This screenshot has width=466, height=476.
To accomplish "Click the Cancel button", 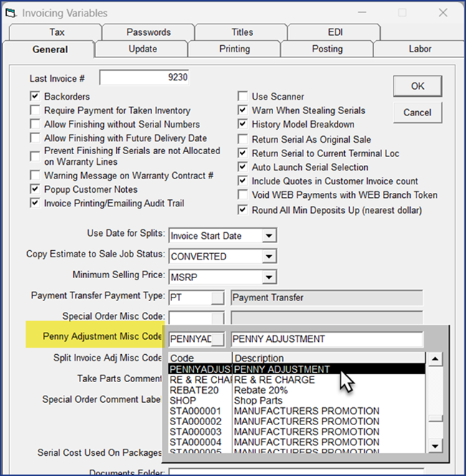I will coord(417,113).
